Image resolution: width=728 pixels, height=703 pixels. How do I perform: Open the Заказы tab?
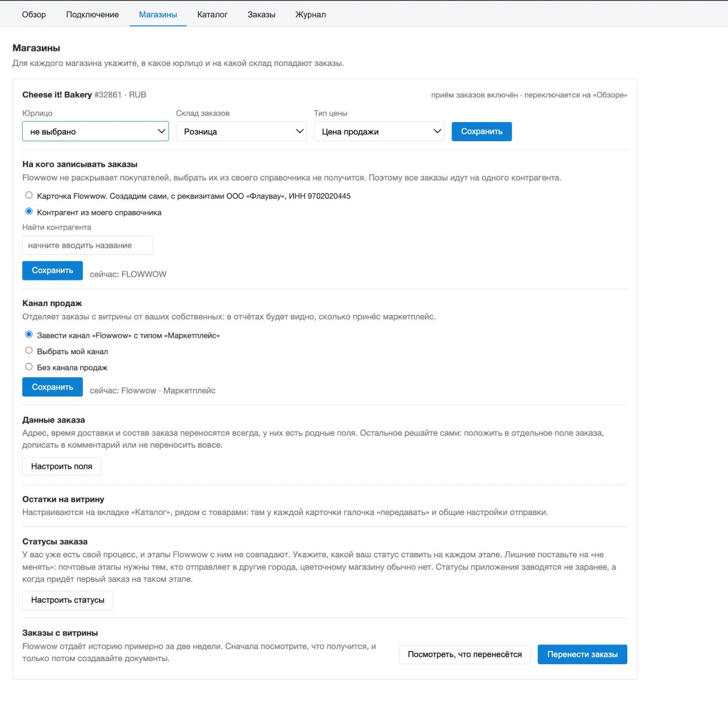tap(261, 15)
